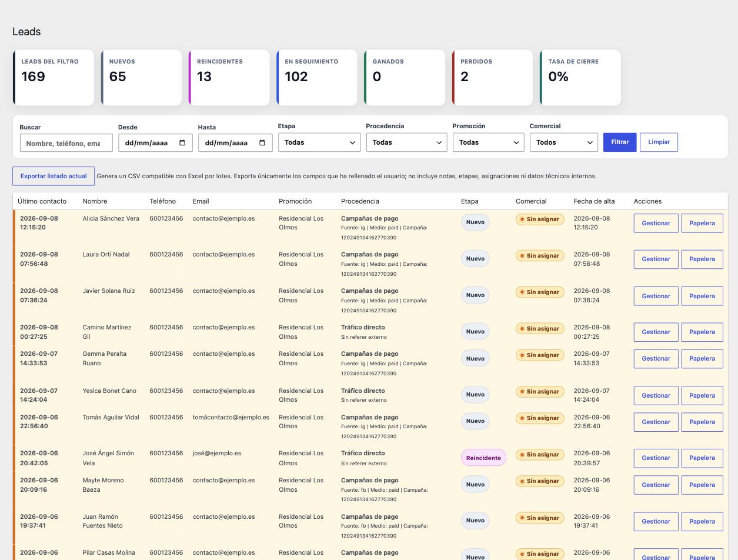Export current list to CSV
The width and height of the screenshot is (738, 560).
coord(54,176)
